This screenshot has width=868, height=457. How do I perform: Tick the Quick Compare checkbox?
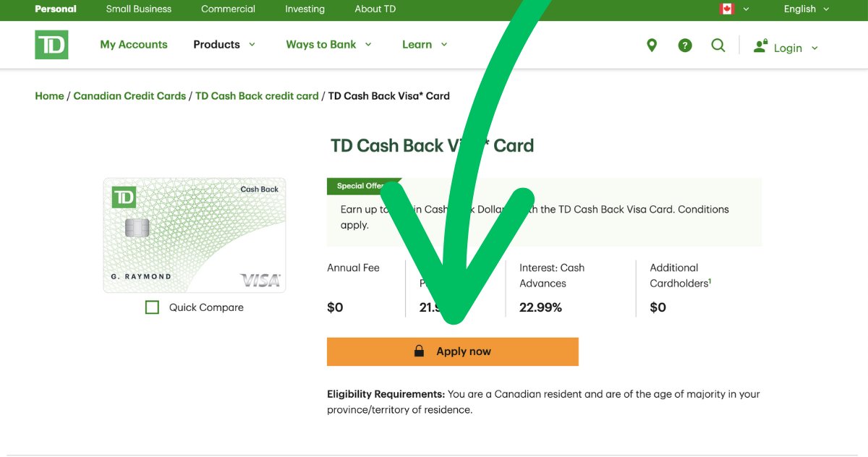coord(152,307)
